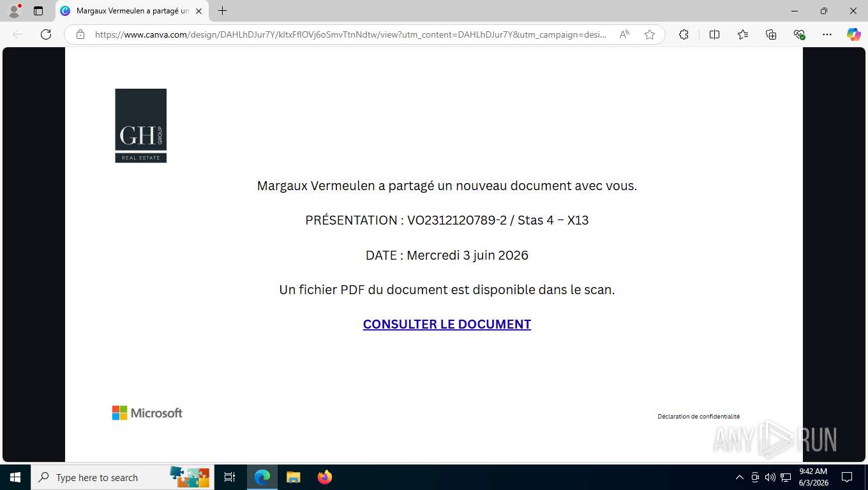Go back to the previous page
The image size is (868, 490).
18,34
